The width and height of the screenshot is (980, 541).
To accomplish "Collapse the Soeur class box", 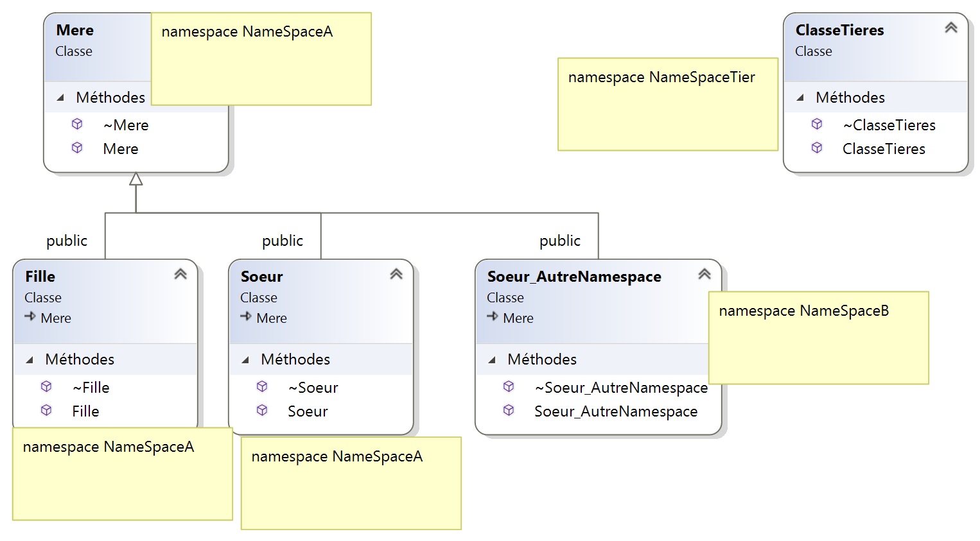I will coord(396,274).
